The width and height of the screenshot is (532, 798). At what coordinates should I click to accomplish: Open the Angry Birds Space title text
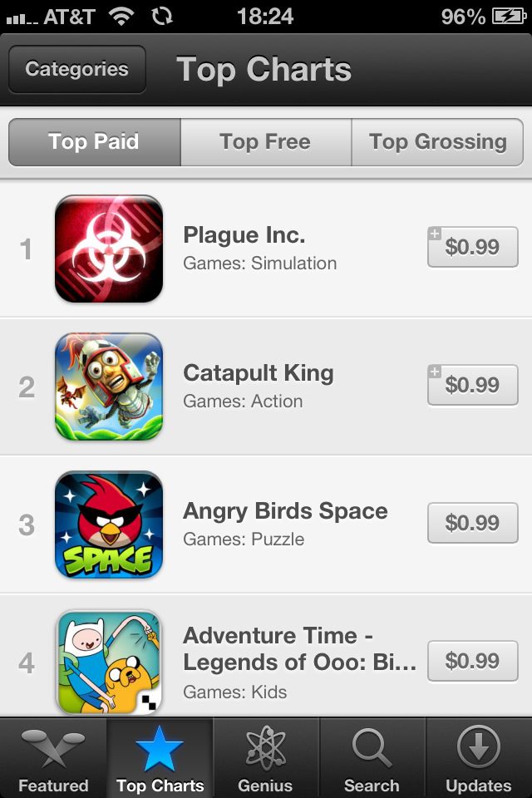tap(285, 511)
